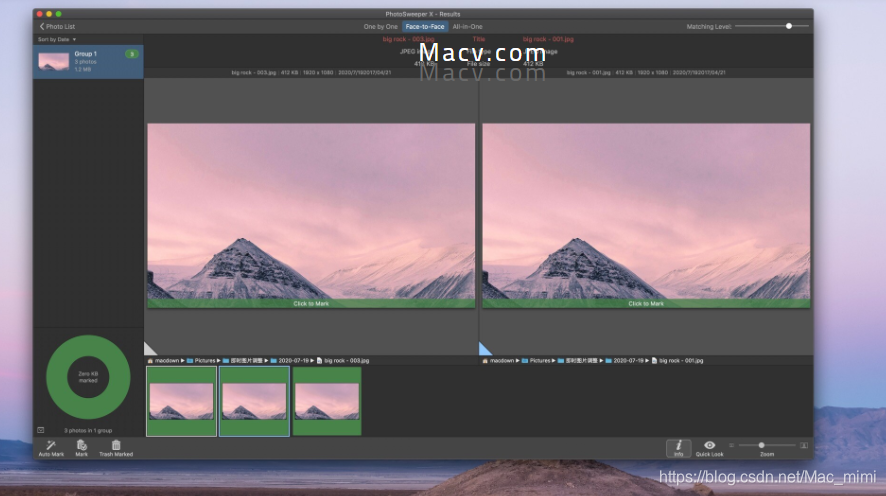Go back to Photo List

(x=57, y=27)
